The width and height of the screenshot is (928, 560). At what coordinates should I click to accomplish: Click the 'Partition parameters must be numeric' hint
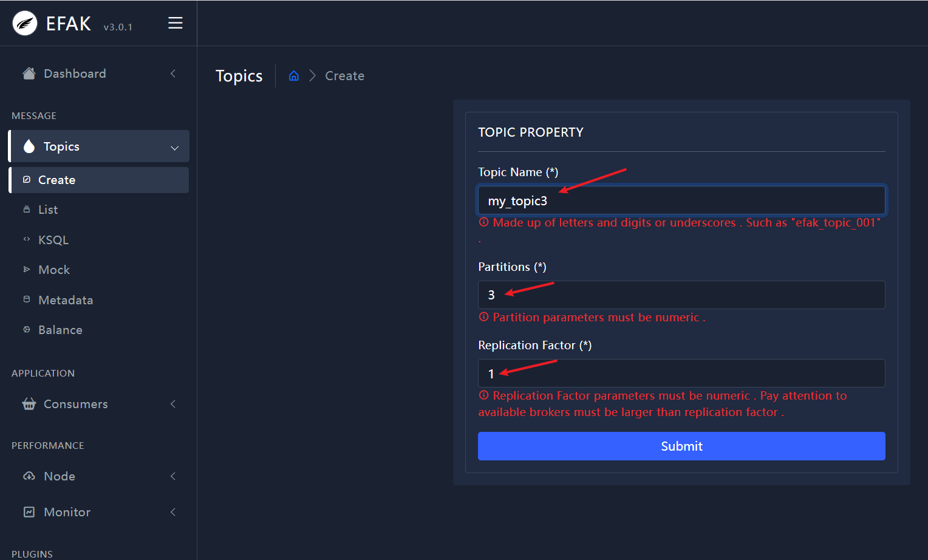(592, 317)
